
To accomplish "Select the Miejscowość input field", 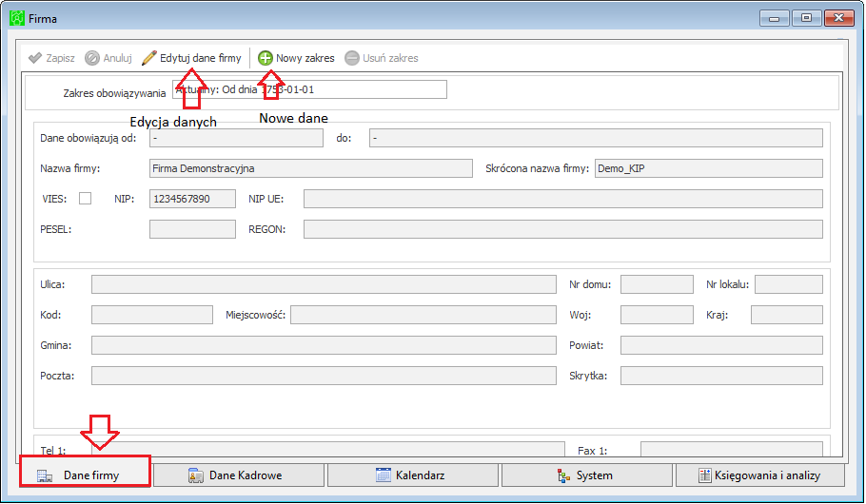I will [x=423, y=315].
